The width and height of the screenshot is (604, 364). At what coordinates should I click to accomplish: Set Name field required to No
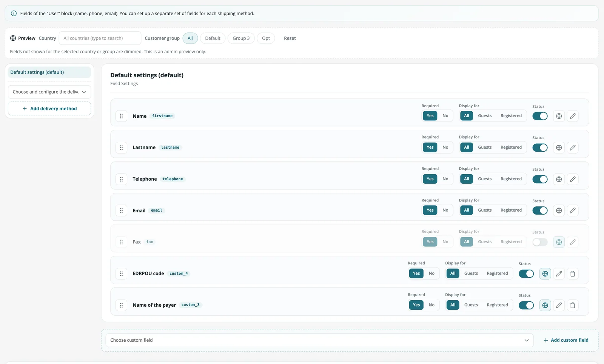[445, 116]
